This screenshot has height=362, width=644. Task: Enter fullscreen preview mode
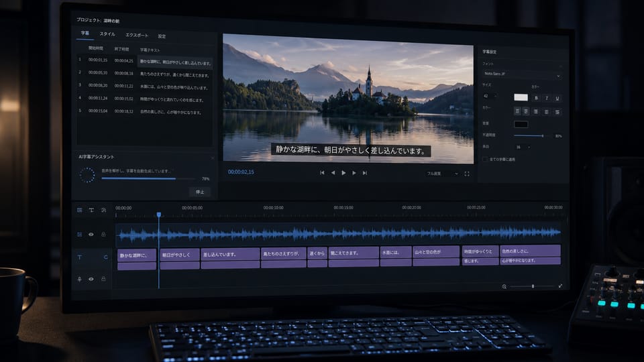pos(467,174)
